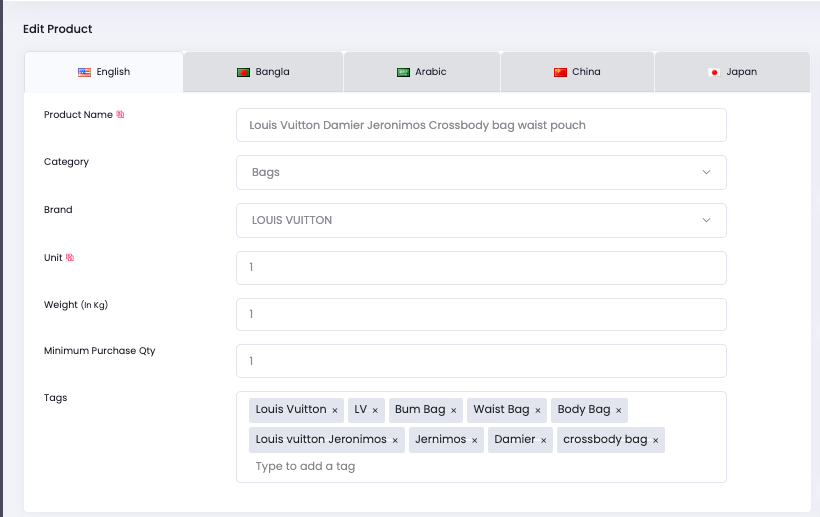Click the 'LV' tag text
The height and width of the screenshot is (517, 820).
360,409
